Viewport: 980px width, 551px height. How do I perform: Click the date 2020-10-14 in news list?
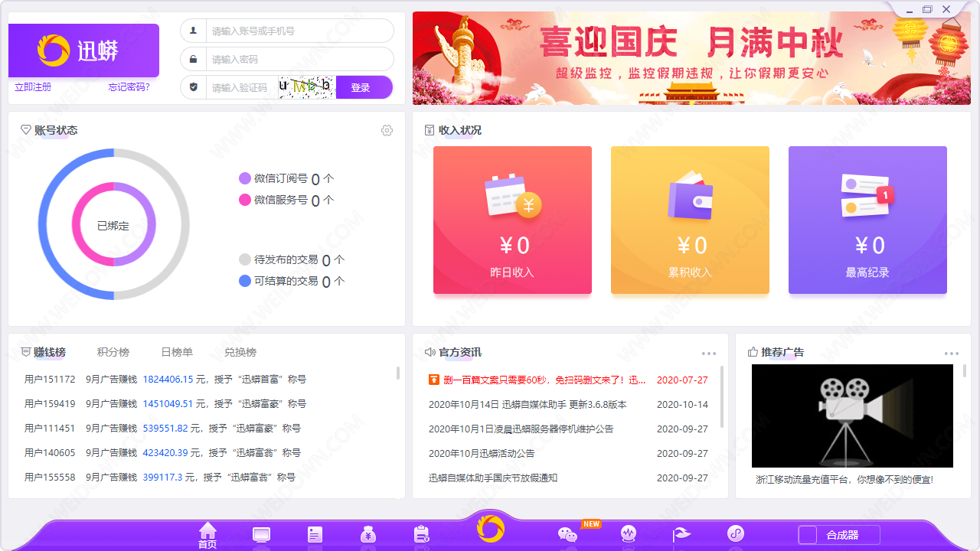click(683, 404)
